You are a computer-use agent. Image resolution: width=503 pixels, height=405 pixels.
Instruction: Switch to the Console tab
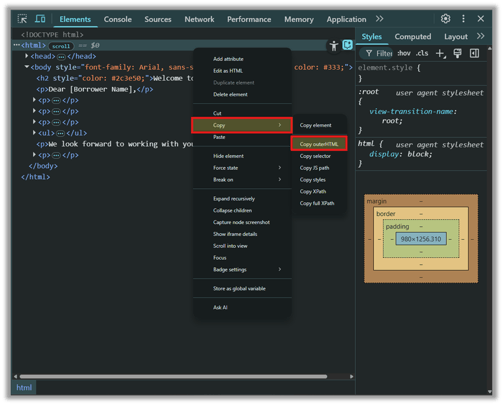pos(118,19)
